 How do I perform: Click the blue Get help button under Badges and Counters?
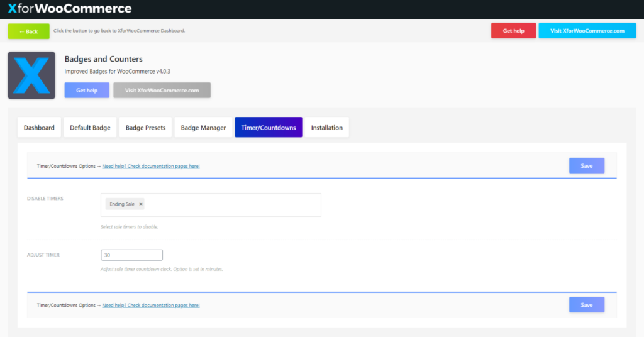pos(87,91)
